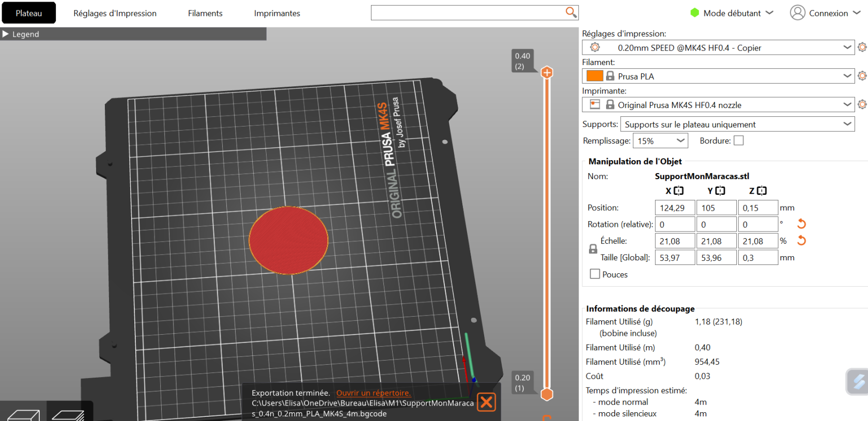
Task: Click the green Mode débutant hexagon icon
Action: point(695,12)
